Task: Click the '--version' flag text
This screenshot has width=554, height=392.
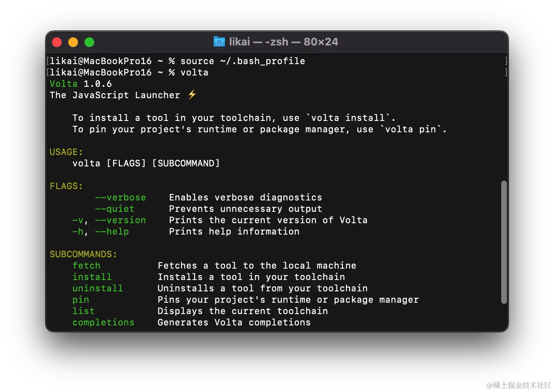Action: click(121, 220)
